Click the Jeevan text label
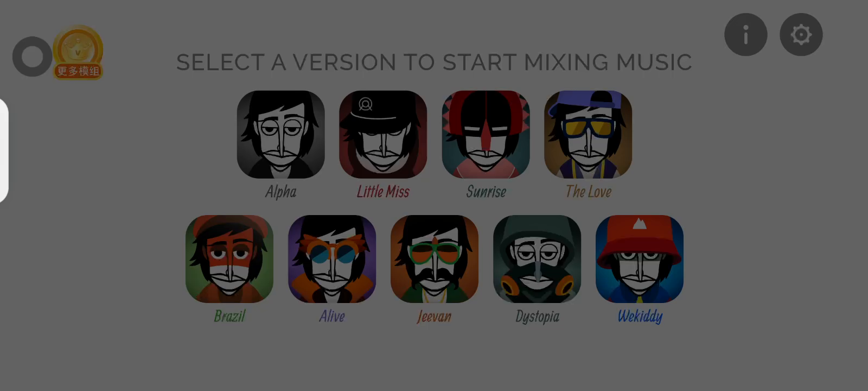Viewport: 868px width, 391px height. click(x=434, y=317)
